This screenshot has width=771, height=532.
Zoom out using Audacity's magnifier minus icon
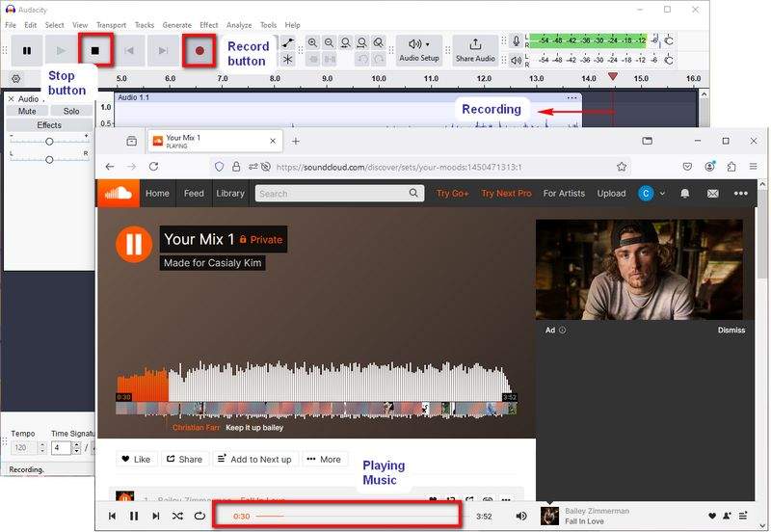pyautogui.click(x=329, y=42)
